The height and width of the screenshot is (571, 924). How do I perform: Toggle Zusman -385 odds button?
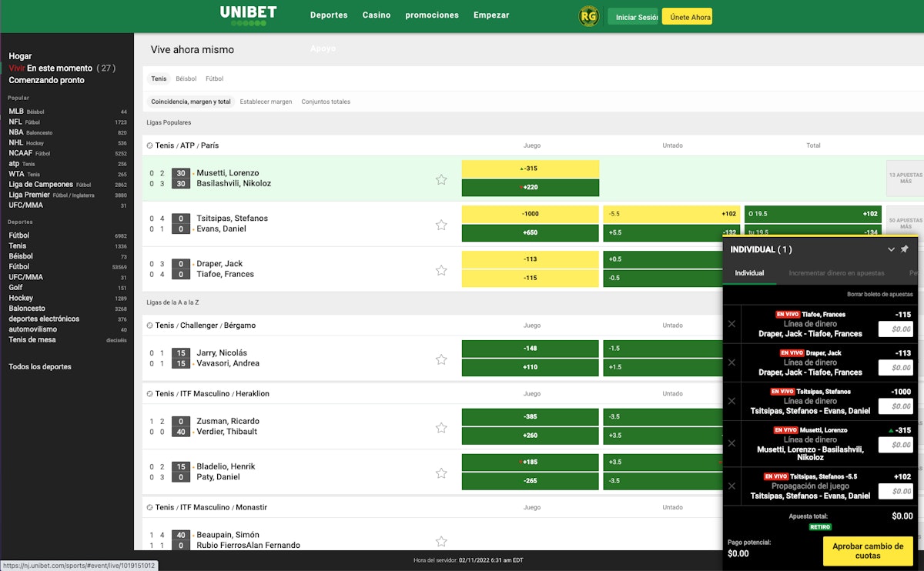530,417
